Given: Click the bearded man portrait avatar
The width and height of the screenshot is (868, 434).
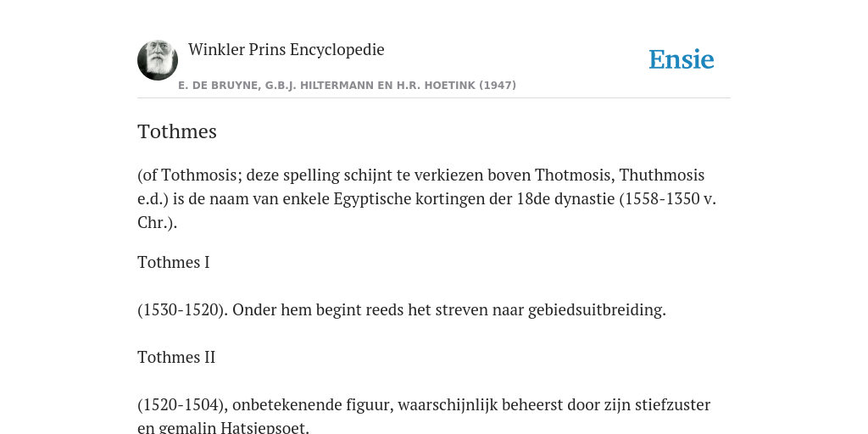Looking at the screenshot, I should [158, 60].
